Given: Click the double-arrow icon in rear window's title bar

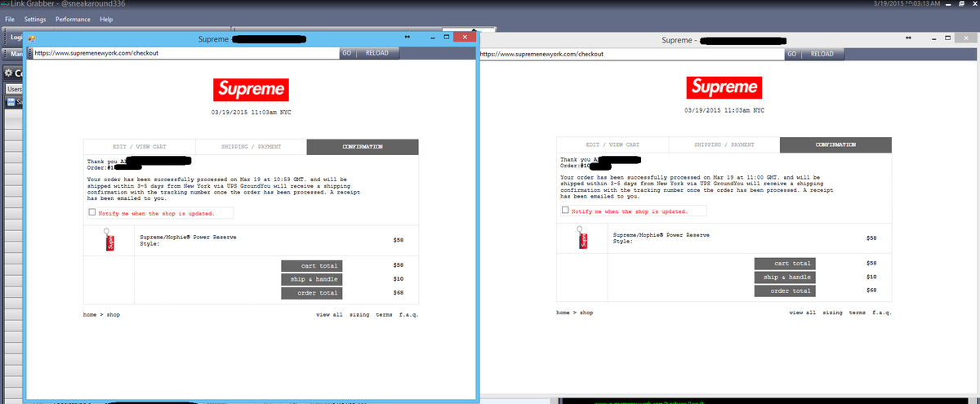Looking at the screenshot, I should [x=908, y=39].
